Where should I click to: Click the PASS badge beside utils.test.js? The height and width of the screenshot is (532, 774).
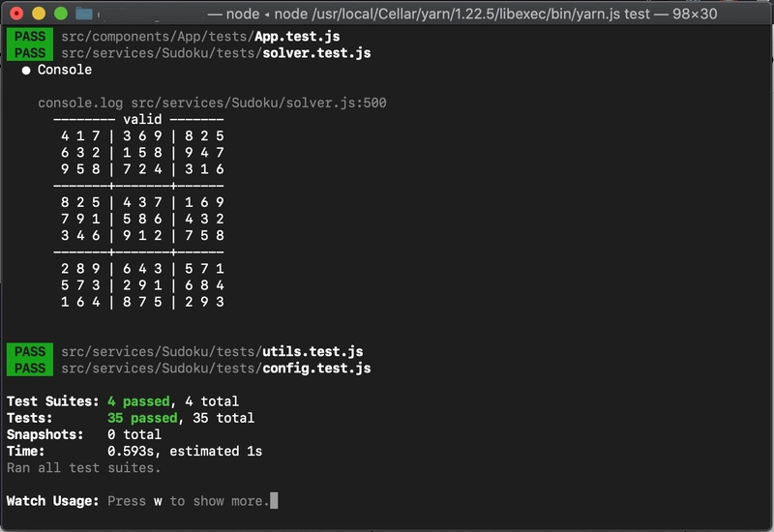(30, 351)
